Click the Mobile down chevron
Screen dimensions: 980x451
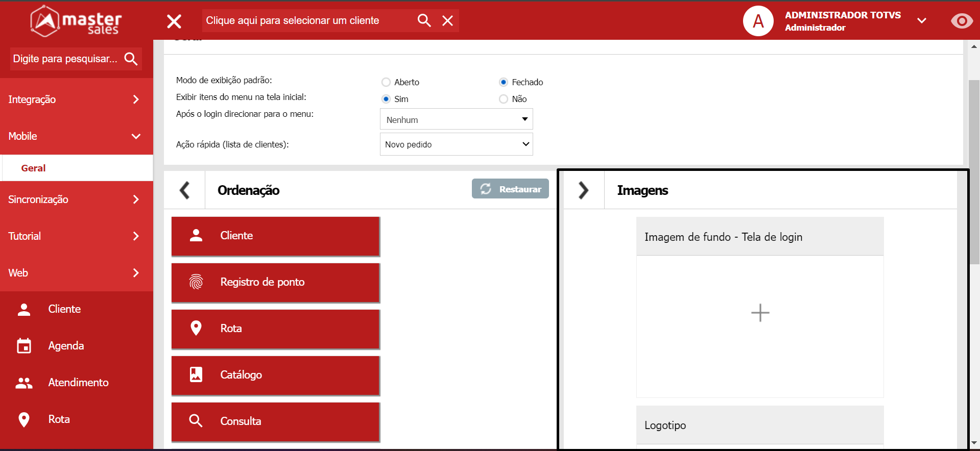136,136
